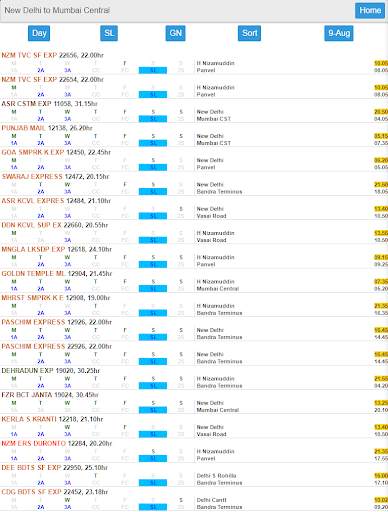Open CDG BDTS SF EXP 22452

[x=55, y=492]
